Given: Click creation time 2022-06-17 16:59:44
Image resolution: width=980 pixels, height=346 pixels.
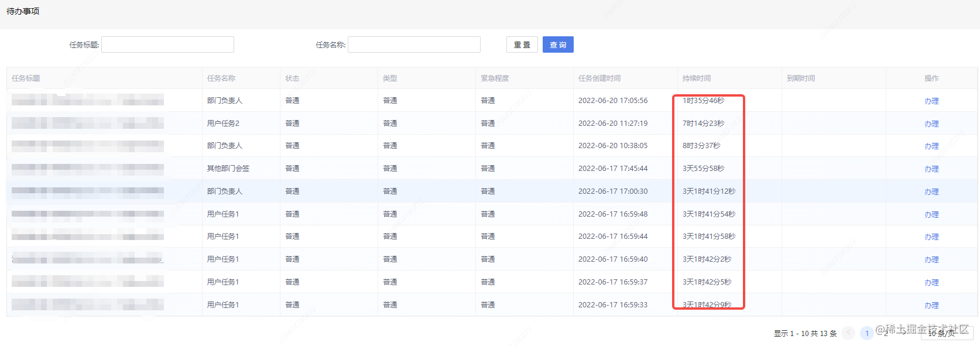Looking at the screenshot, I should 613,236.
